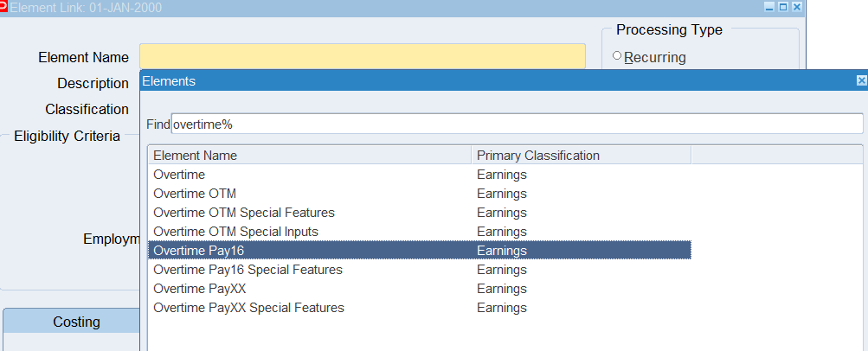Pick Overtime Pay16 Special Features element
The image size is (868, 351).
248,270
